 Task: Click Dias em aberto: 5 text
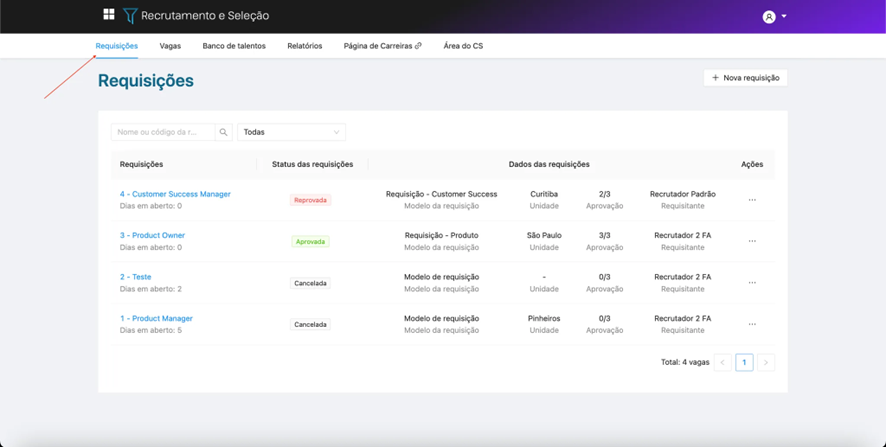click(x=151, y=330)
